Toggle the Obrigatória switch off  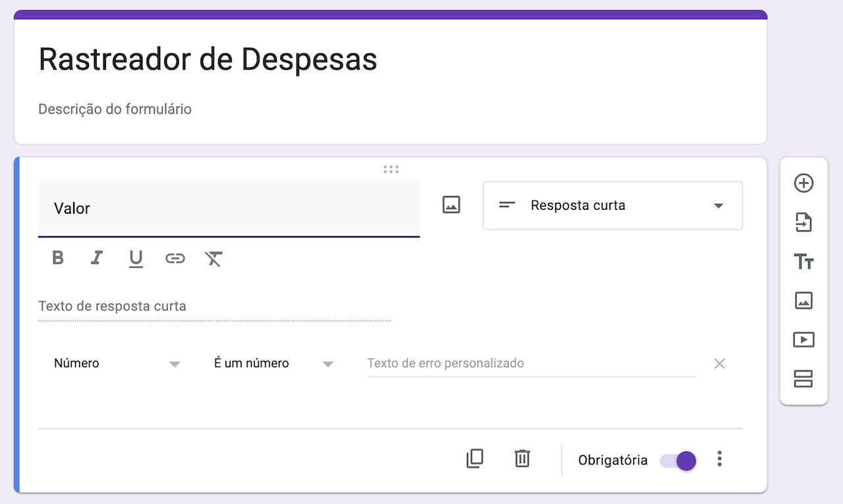(678, 461)
